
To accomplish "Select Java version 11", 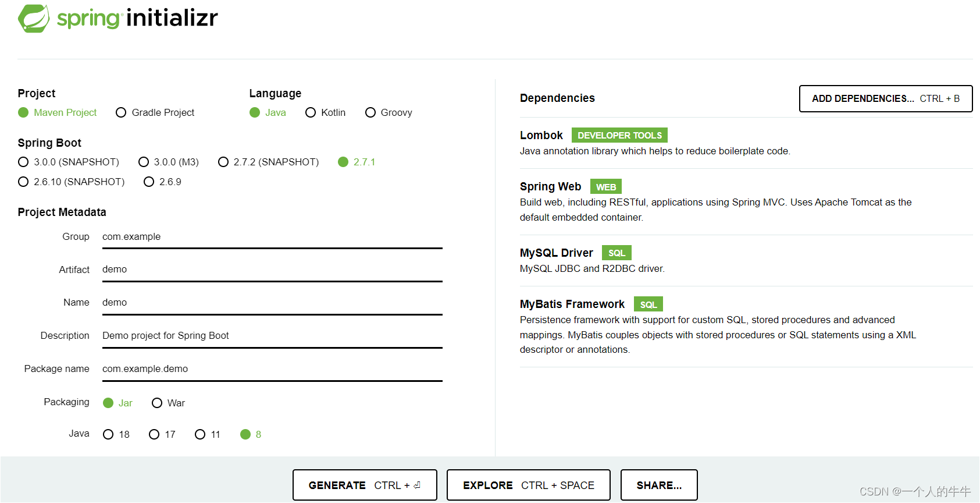I will pos(208,434).
